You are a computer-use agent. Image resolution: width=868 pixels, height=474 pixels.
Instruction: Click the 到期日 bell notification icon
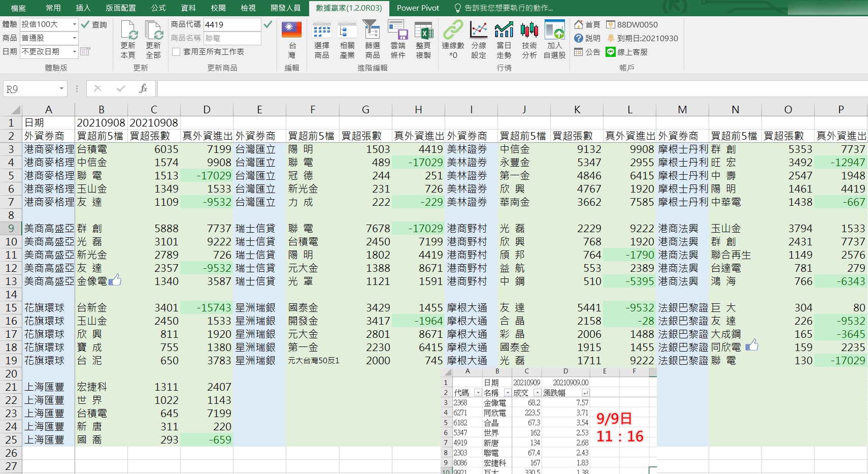(x=611, y=38)
